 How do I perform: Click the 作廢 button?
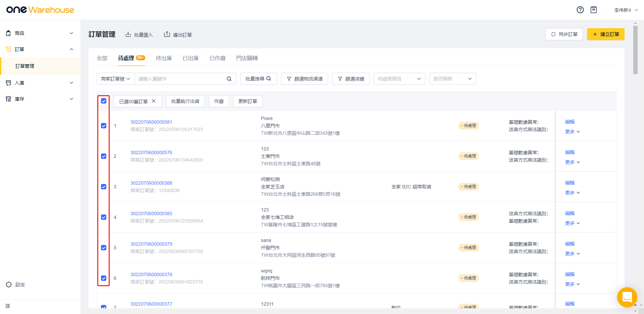[x=219, y=101]
